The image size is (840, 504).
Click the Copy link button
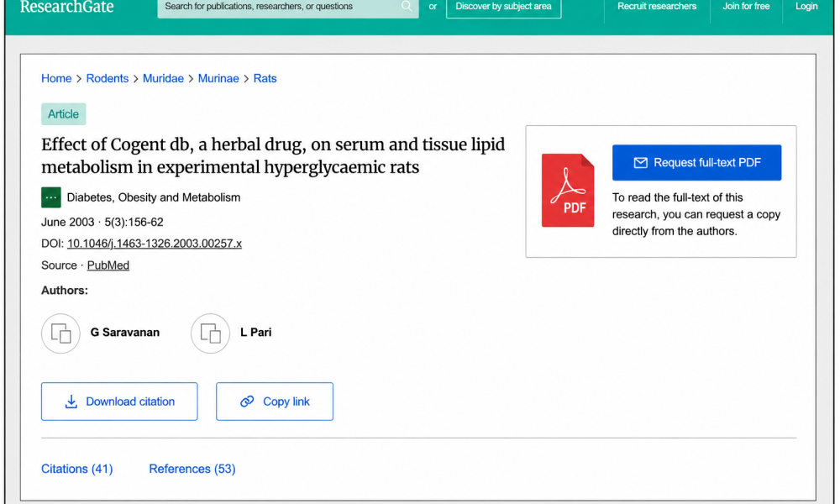tap(275, 402)
